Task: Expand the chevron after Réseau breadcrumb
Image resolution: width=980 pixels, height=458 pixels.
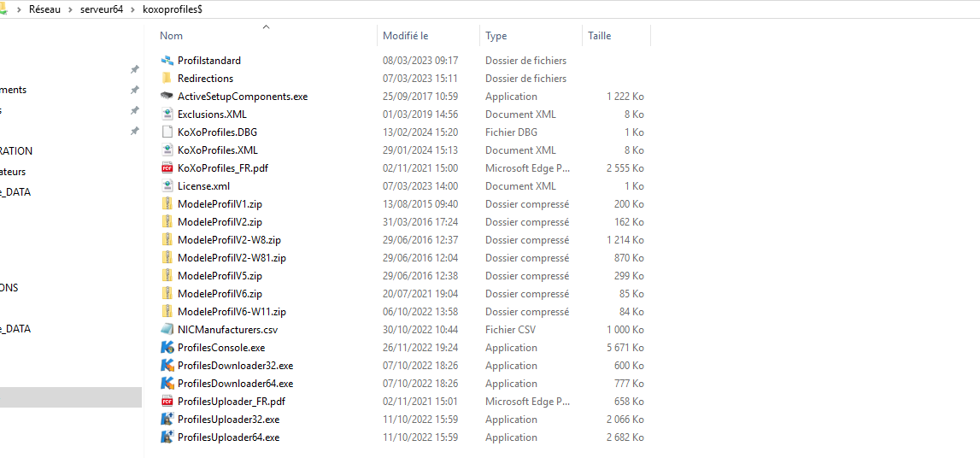Action: point(71,10)
